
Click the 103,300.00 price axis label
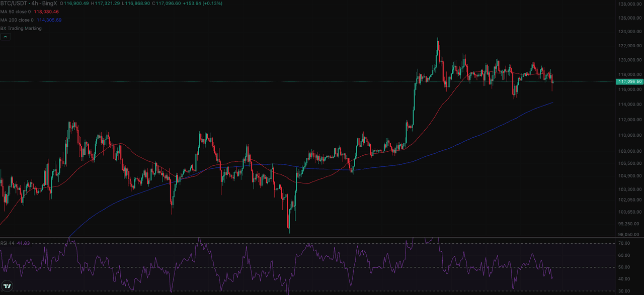click(x=630, y=189)
